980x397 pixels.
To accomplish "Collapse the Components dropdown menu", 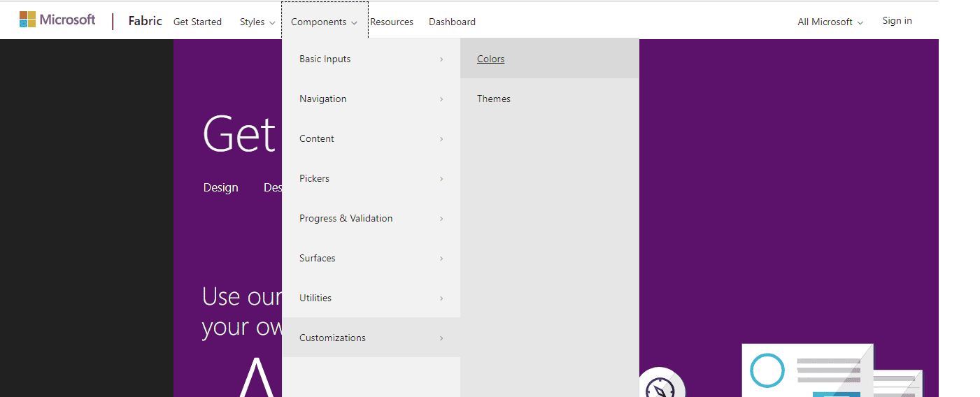I will [324, 22].
